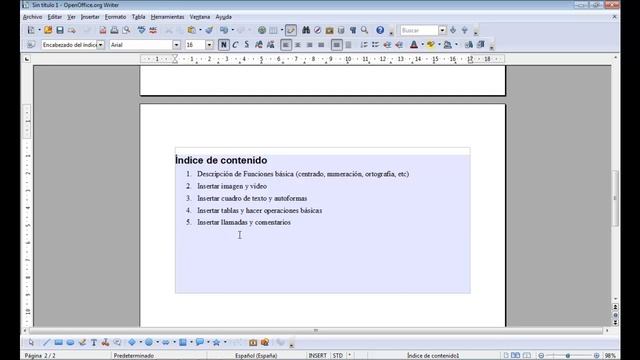Toggle Underline (S) formatting
The image size is (640, 360).
coord(247,45)
